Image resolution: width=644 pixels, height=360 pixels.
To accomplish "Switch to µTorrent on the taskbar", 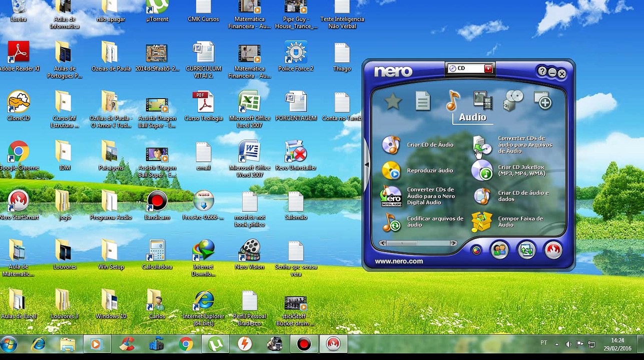I will [x=216, y=344].
